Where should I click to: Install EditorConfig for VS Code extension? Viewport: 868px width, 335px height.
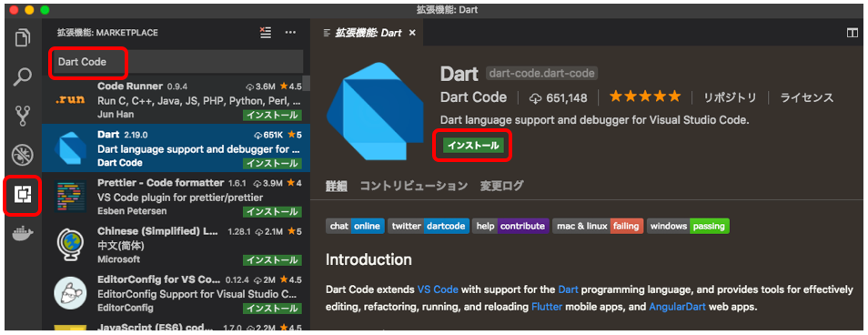pyautogui.click(x=272, y=308)
